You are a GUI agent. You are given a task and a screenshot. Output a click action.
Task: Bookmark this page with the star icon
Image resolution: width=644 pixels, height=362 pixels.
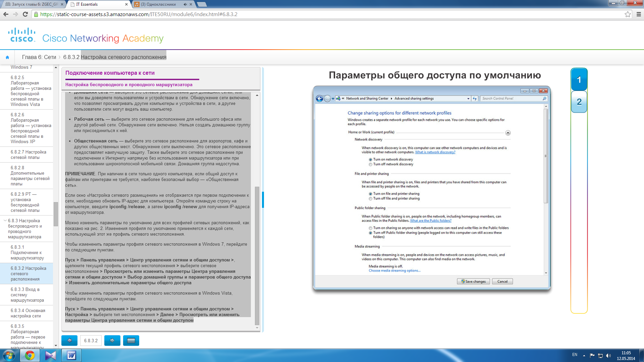(x=628, y=14)
